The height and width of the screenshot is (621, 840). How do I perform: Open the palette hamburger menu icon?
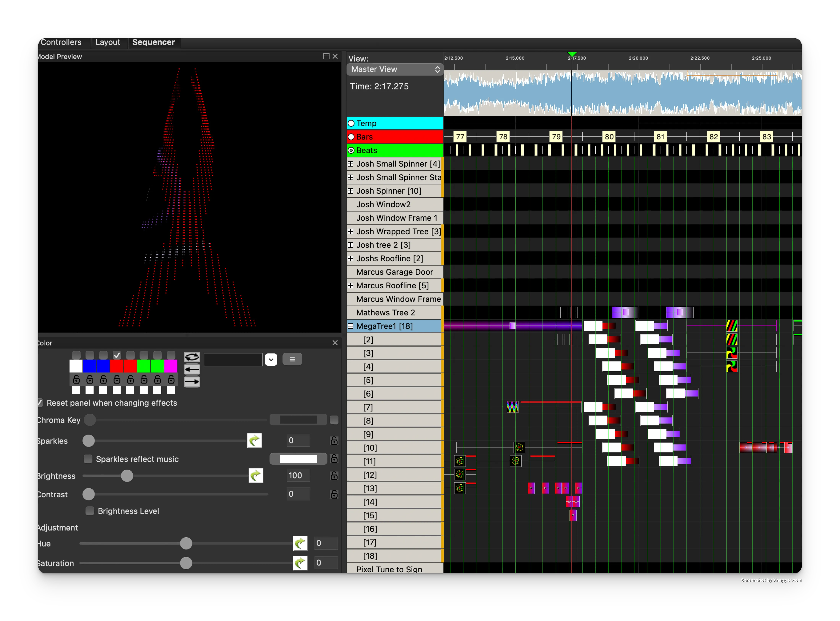(x=292, y=359)
